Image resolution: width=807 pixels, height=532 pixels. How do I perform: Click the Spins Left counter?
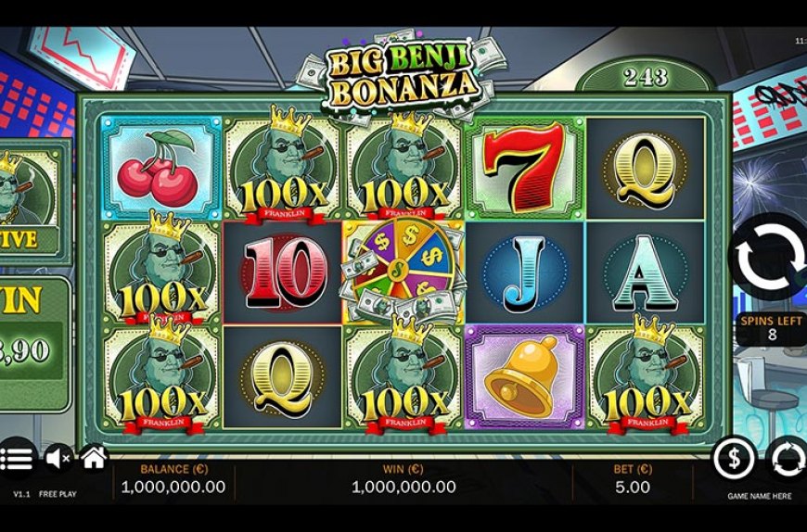(x=772, y=328)
